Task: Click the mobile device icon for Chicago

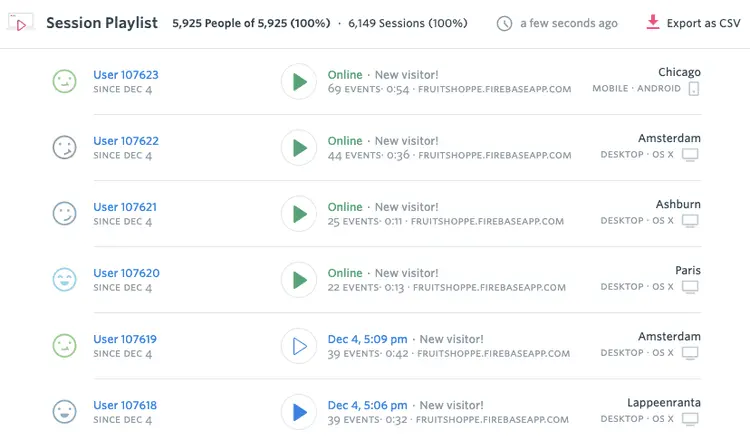Action: (x=694, y=89)
